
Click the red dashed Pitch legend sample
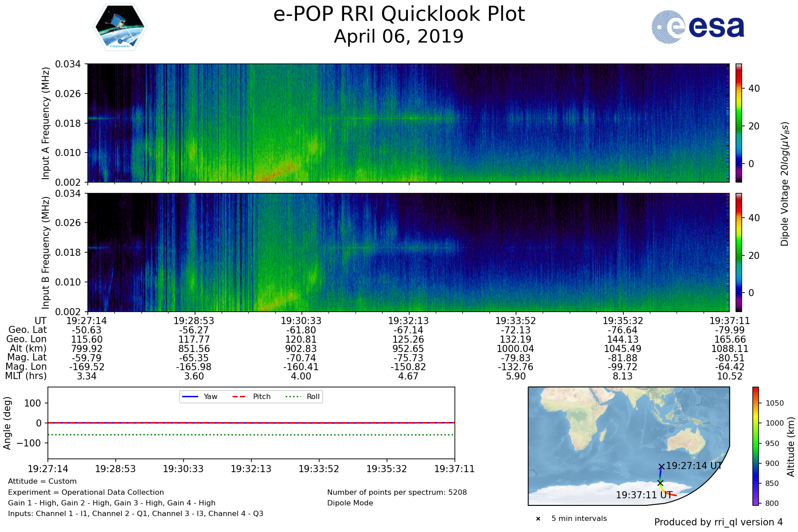pos(239,396)
